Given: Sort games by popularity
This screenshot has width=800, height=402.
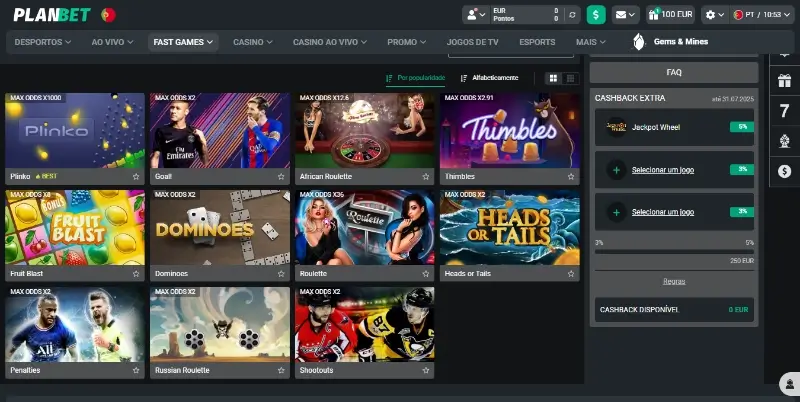Looking at the screenshot, I should coord(415,78).
